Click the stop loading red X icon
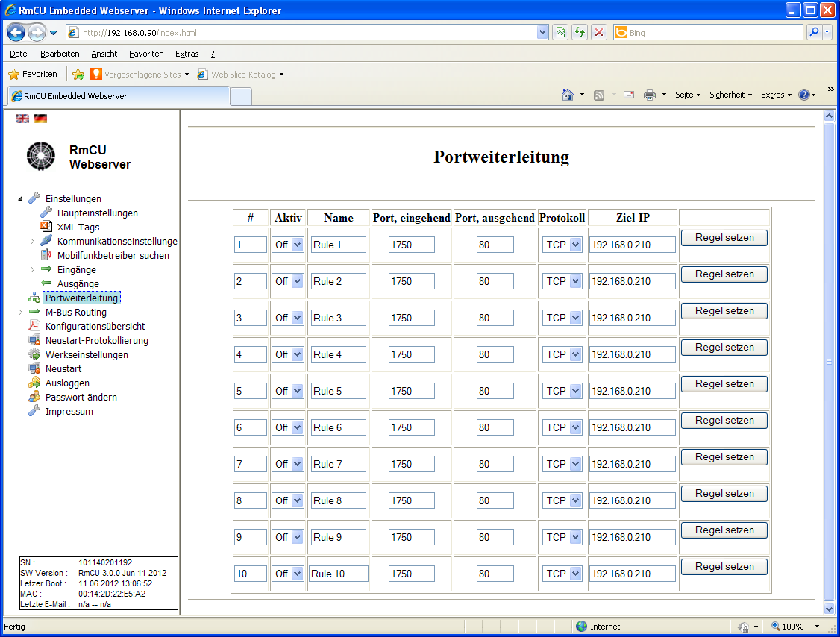840x637 pixels. (598, 33)
